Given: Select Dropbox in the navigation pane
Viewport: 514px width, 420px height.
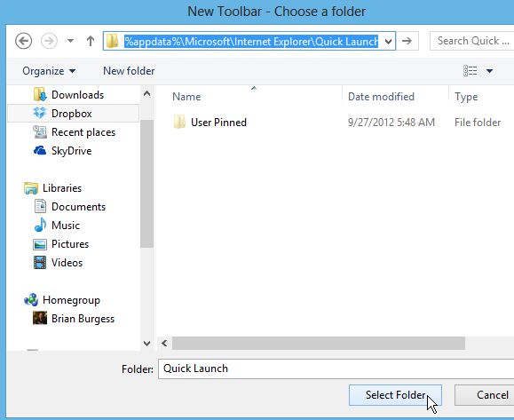Looking at the screenshot, I should pos(73,114).
